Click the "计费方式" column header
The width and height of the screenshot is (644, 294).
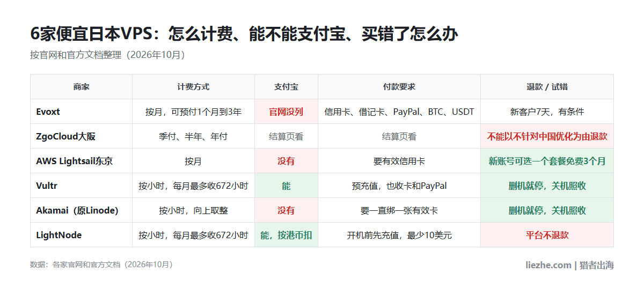coord(193,87)
